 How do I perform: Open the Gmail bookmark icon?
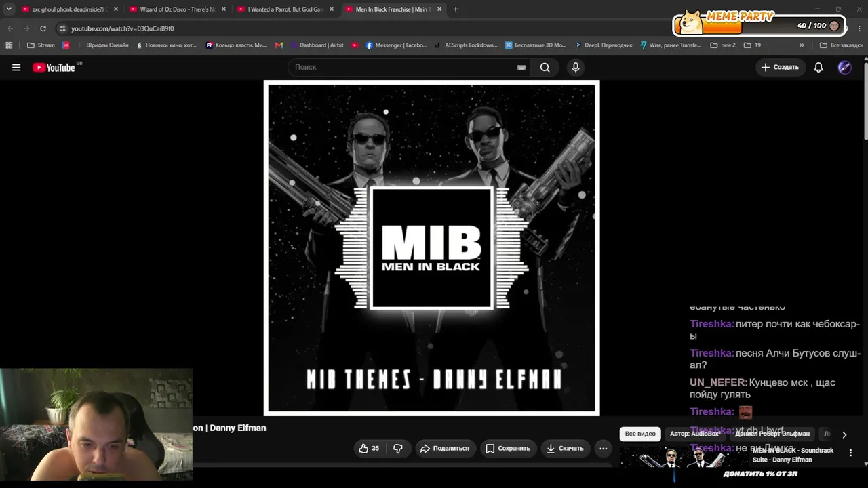(279, 45)
